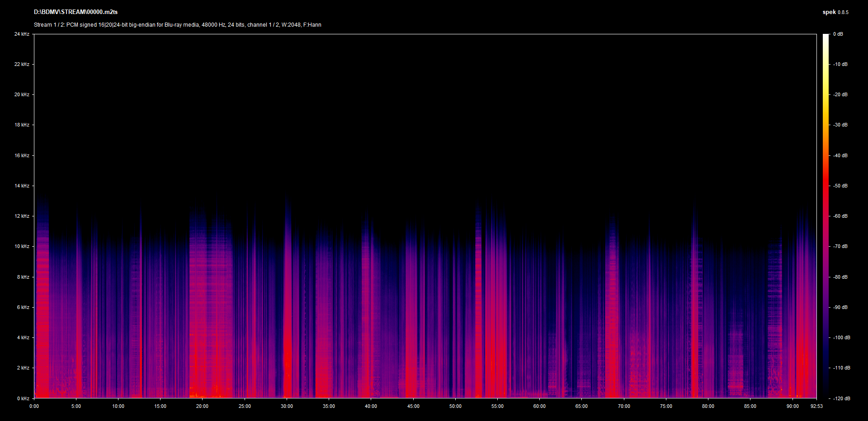Viewport: 868px width, 421px height.
Task: Pick the 15:00 time axis tick label
Action: 160,406
